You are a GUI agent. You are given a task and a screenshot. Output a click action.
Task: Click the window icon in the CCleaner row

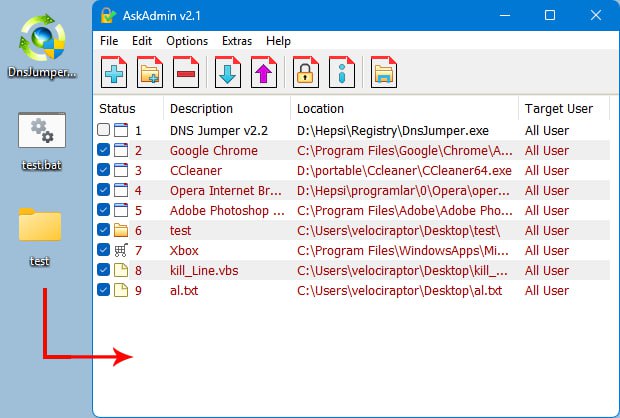click(121, 170)
